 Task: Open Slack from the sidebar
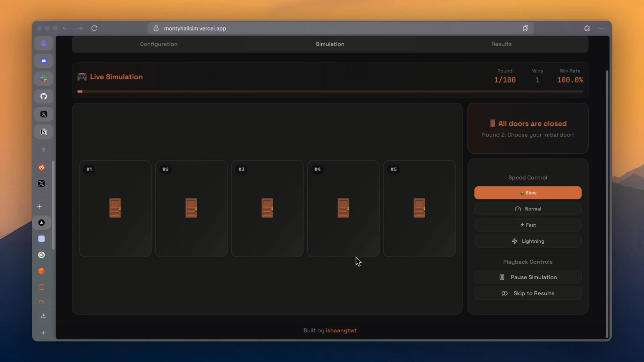43,78
